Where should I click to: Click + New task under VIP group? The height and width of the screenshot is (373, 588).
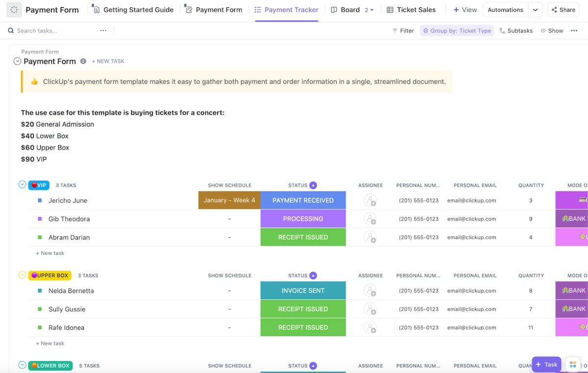pos(50,253)
